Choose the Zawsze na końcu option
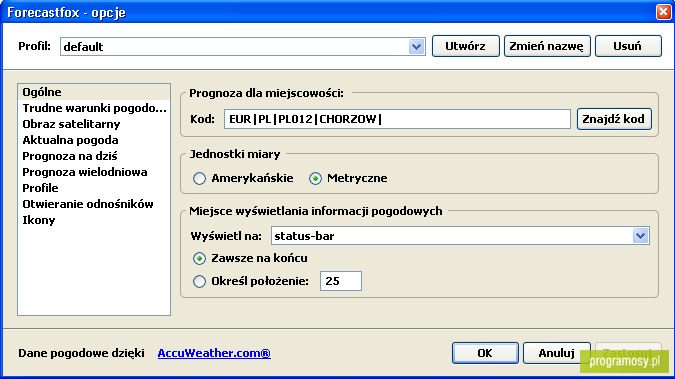Screen dimensions: 675x379 coord(199,258)
